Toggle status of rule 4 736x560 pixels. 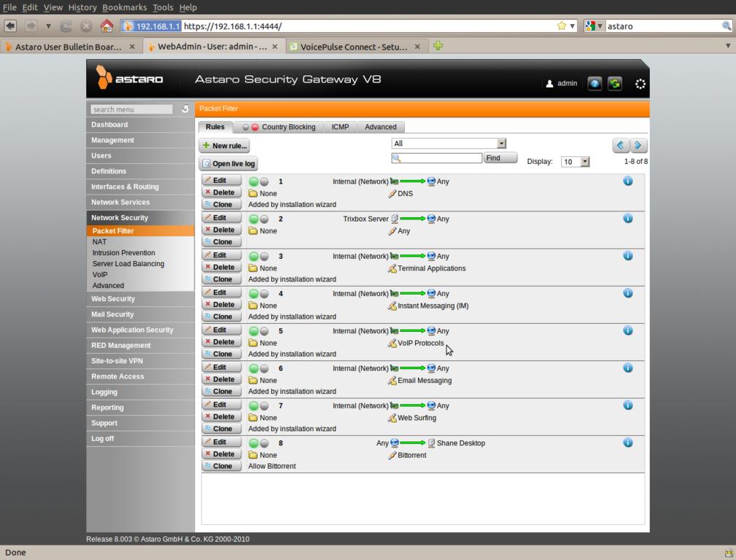(259, 294)
